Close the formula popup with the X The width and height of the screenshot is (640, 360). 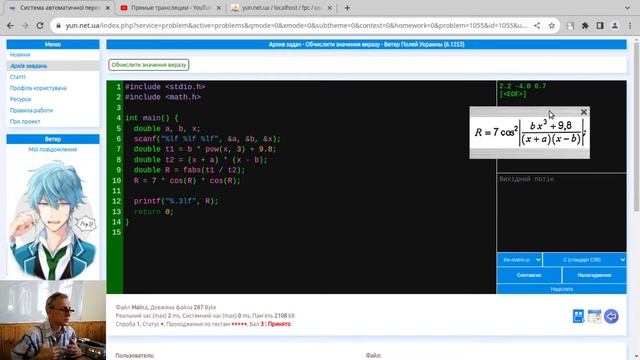click(x=584, y=112)
